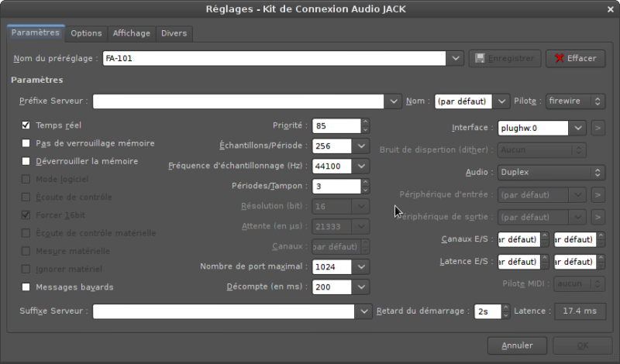Click the preset name field FA-101

coord(274,59)
